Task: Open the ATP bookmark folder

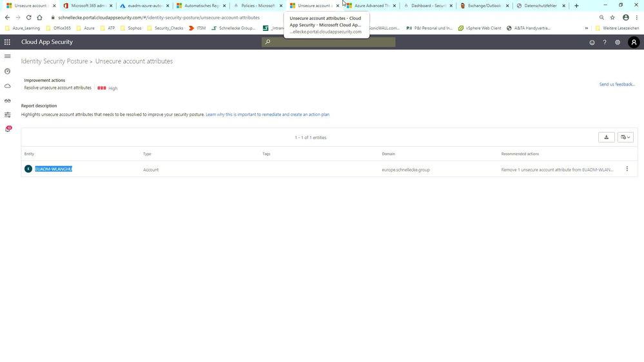Action: click(x=108, y=28)
